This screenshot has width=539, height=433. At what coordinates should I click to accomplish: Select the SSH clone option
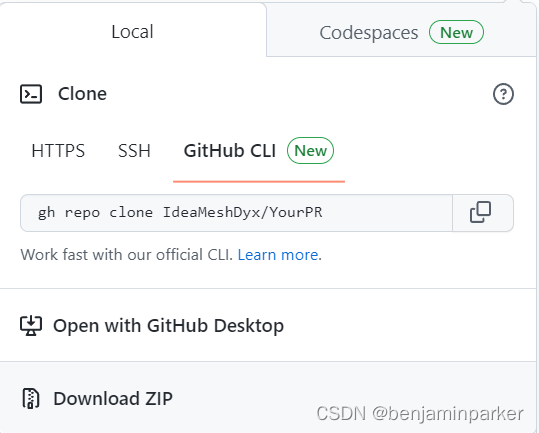[134, 151]
